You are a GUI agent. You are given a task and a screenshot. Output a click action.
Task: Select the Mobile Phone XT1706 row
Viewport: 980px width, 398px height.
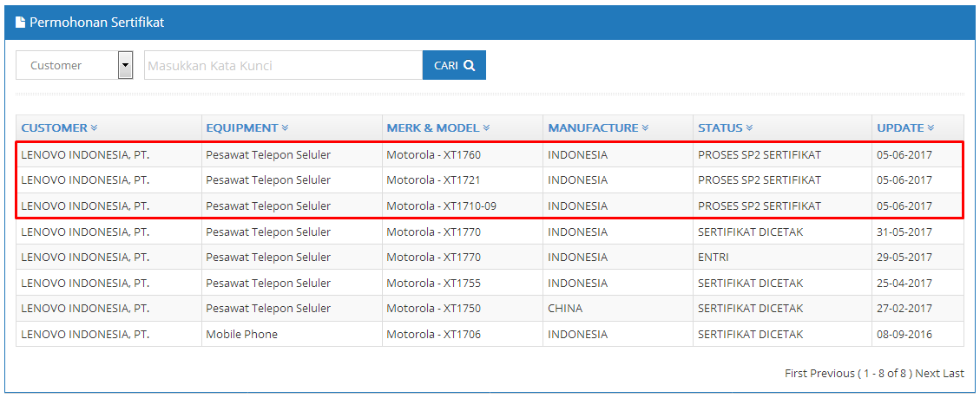[490, 335]
